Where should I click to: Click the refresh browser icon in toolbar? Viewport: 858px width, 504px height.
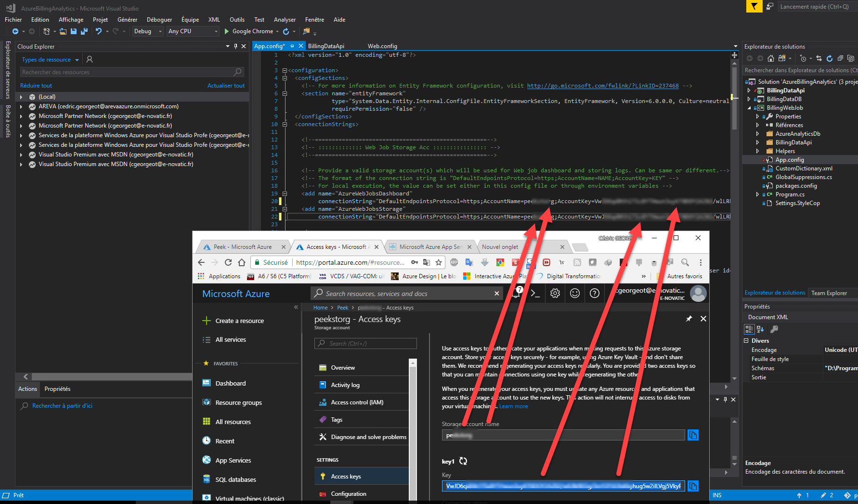(x=286, y=31)
